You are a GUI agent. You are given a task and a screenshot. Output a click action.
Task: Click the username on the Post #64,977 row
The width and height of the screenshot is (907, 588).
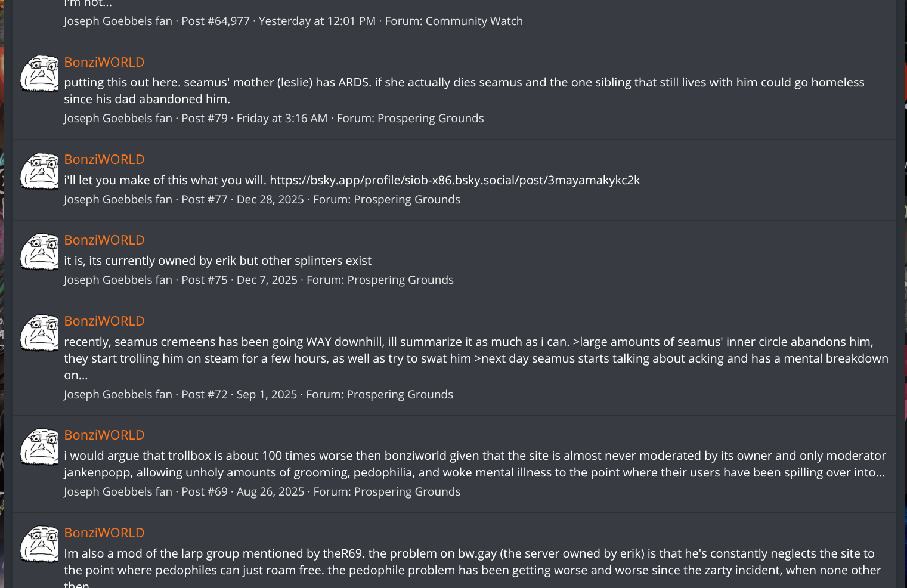(x=118, y=21)
